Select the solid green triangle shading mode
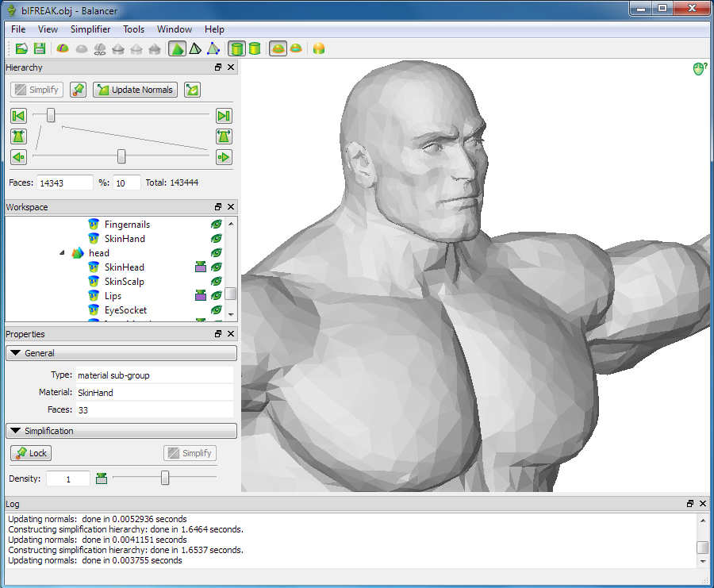This screenshot has height=588, width=714. tap(177, 49)
